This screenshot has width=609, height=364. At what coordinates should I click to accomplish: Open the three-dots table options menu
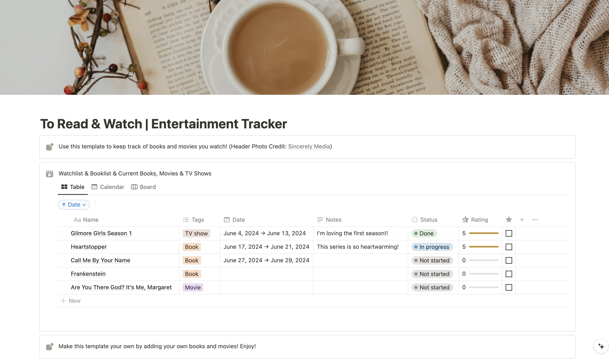pyautogui.click(x=535, y=220)
